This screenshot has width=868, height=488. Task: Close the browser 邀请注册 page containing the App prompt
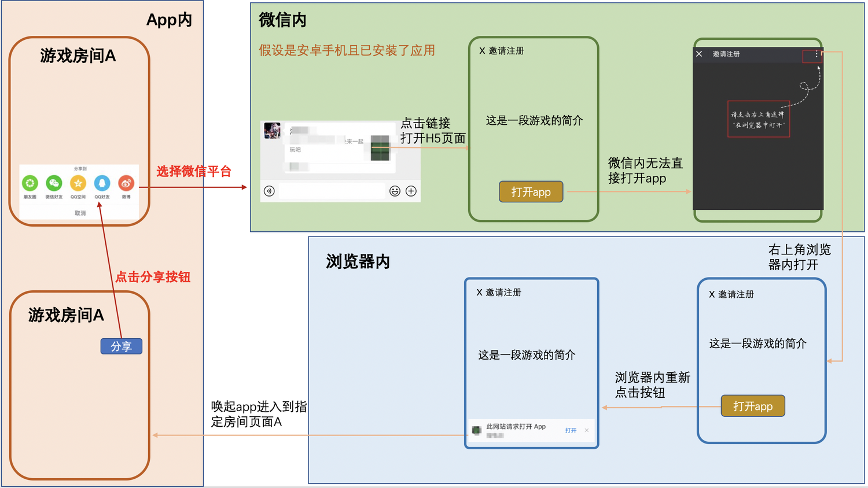coord(479,293)
